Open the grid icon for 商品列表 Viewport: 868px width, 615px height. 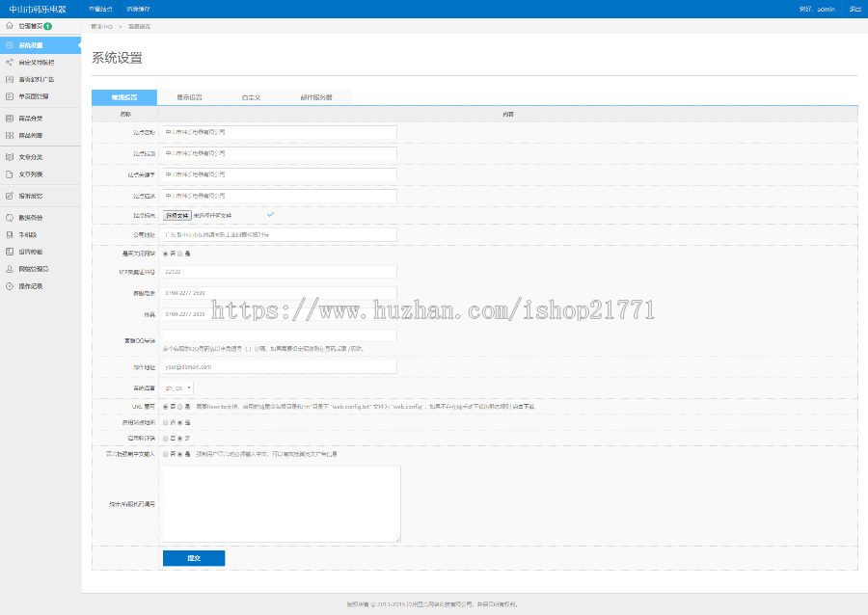pyautogui.click(x=10, y=136)
